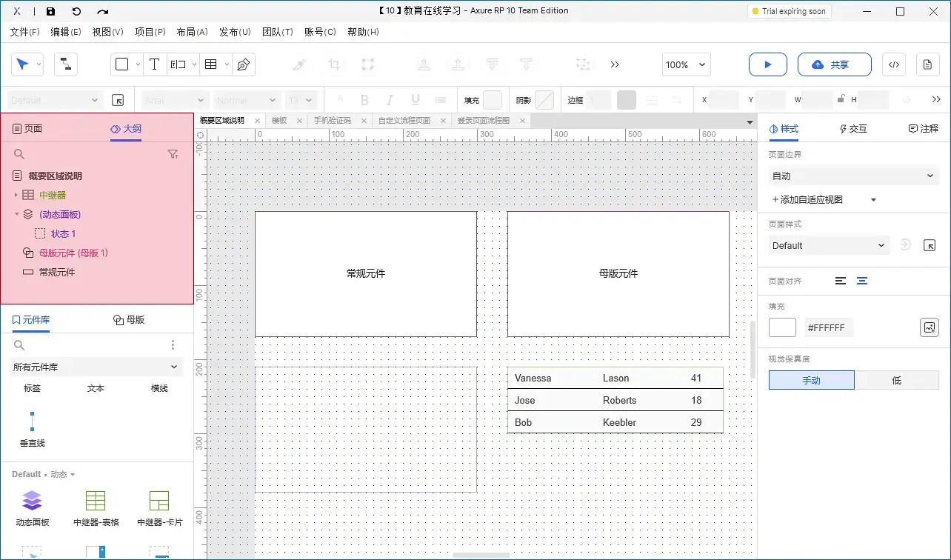Click the page fill color swatch
951x560 pixels.
point(782,327)
